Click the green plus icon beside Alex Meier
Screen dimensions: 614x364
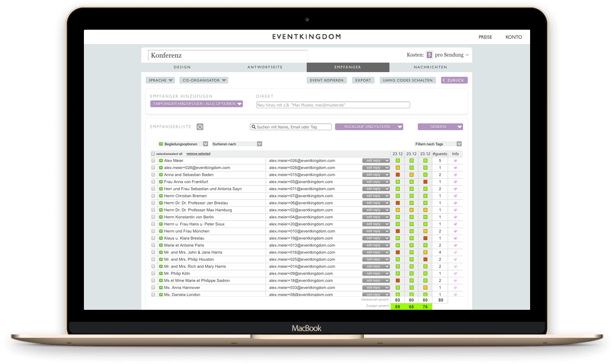pos(161,161)
